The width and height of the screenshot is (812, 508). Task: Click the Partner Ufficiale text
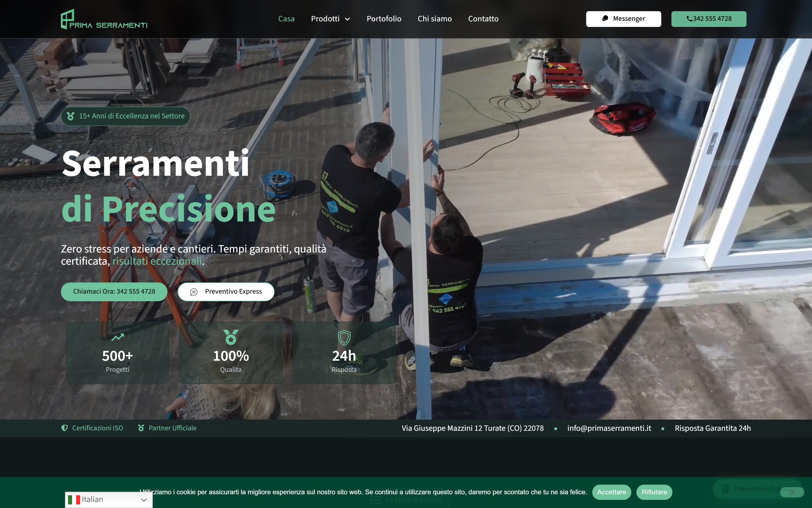173,428
